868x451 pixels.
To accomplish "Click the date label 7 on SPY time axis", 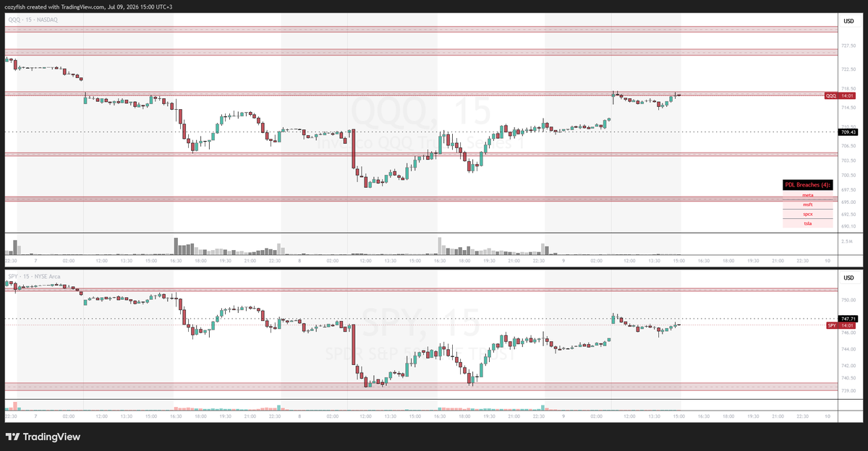I will coord(35,416).
